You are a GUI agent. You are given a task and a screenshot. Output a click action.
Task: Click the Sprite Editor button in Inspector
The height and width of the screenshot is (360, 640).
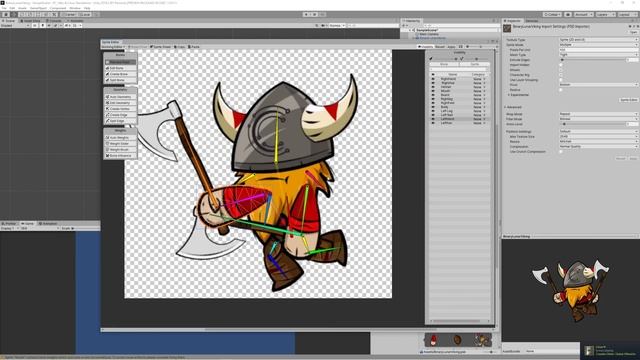tap(628, 100)
